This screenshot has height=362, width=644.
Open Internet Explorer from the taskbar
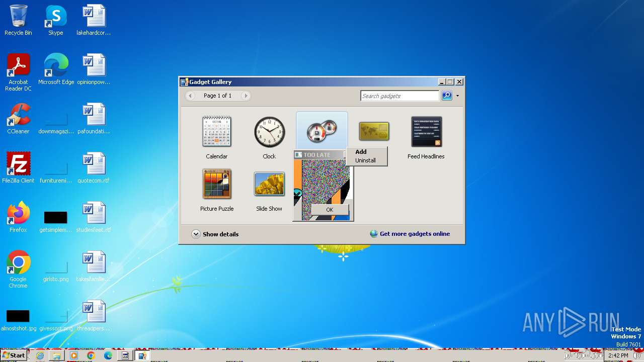pyautogui.click(x=40, y=355)
